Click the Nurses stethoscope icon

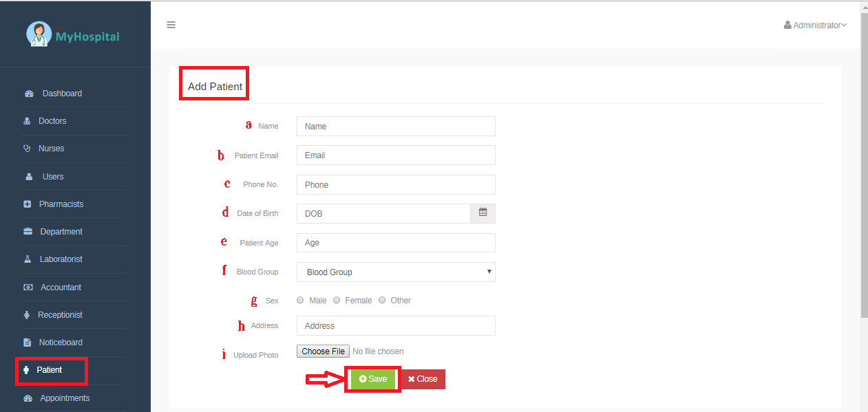pyautogui.click(x=28, y=149)
